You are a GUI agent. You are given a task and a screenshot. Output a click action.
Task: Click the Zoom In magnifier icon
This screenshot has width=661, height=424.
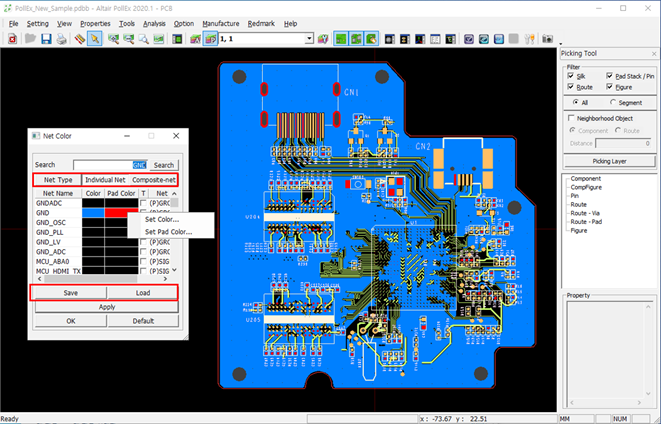113,39
